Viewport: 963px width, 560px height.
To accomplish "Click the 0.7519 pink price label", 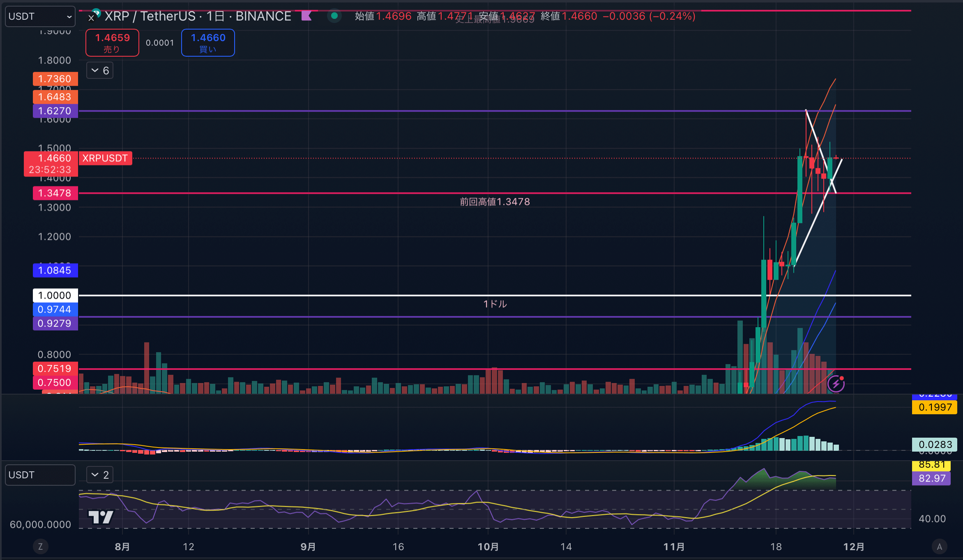I will 55,369.
